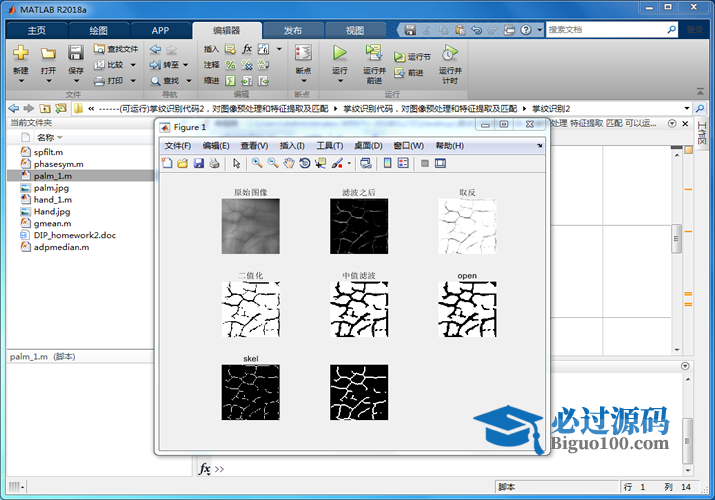Click the green Run button in editor ribbon
This screenshot has height=500, width=715.
pos(339,52)
